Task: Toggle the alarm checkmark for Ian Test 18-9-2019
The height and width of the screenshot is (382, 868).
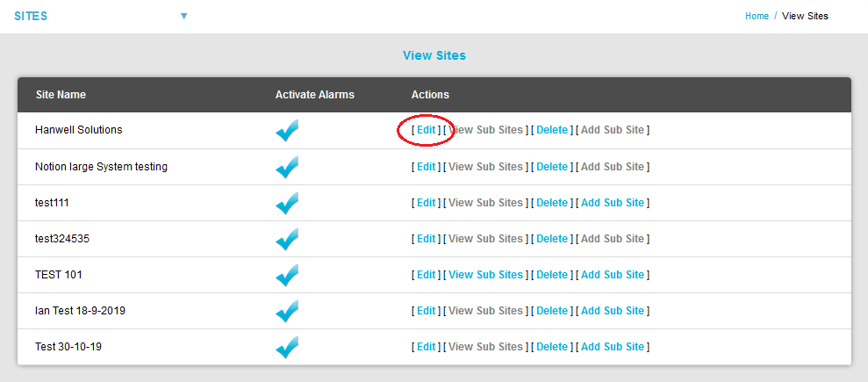Action: pyautogui.click(x=287, y=311)
